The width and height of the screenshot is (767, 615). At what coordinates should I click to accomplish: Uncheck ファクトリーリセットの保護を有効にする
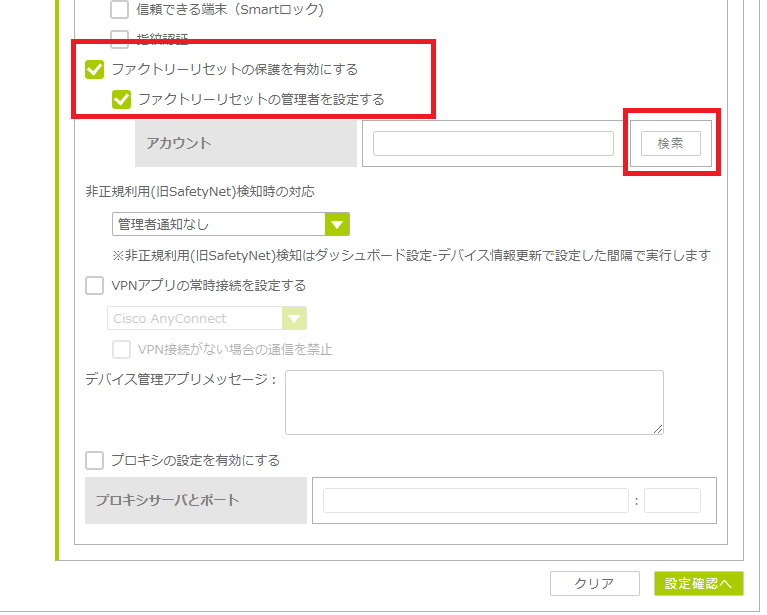pos(95,70)
